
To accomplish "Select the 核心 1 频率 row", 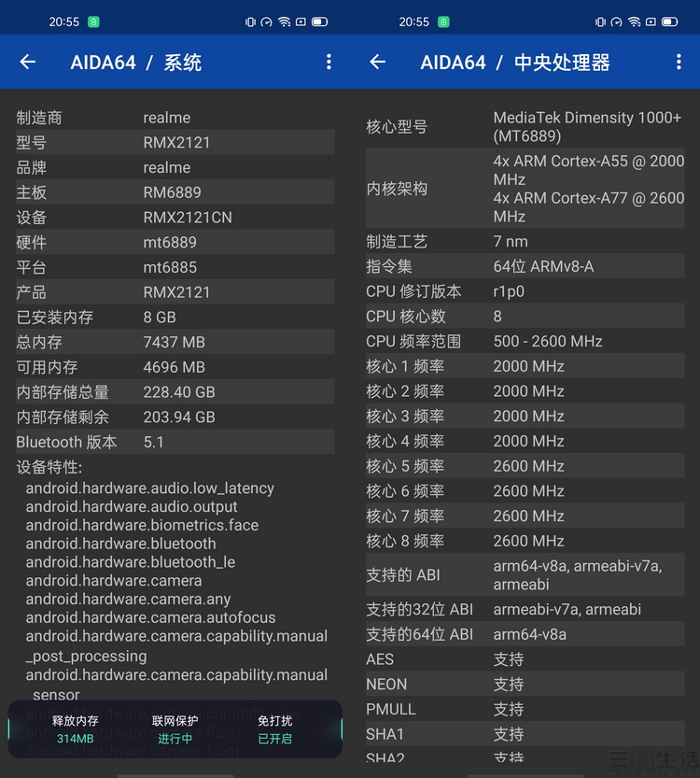I will pyautogui.click(x=525, y=366).
